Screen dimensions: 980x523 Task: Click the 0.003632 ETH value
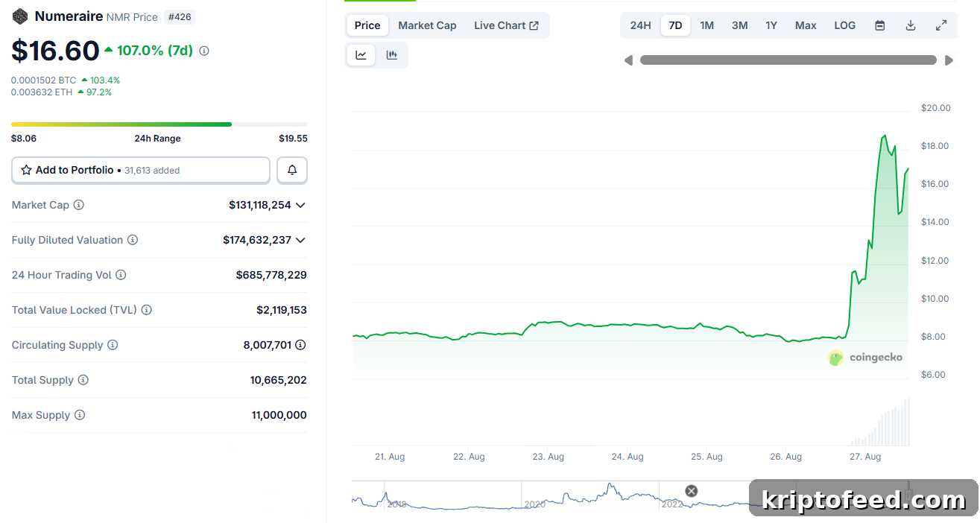click(x=42, y=92)
